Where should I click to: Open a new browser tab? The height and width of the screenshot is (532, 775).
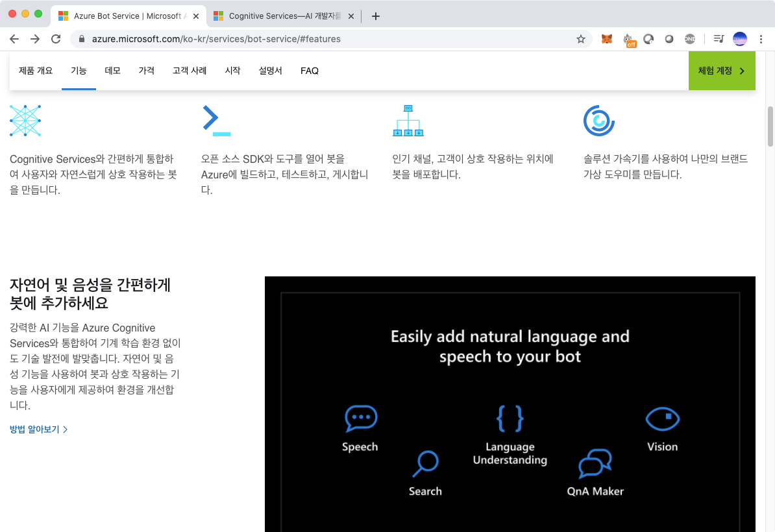[x=376, y=16]
